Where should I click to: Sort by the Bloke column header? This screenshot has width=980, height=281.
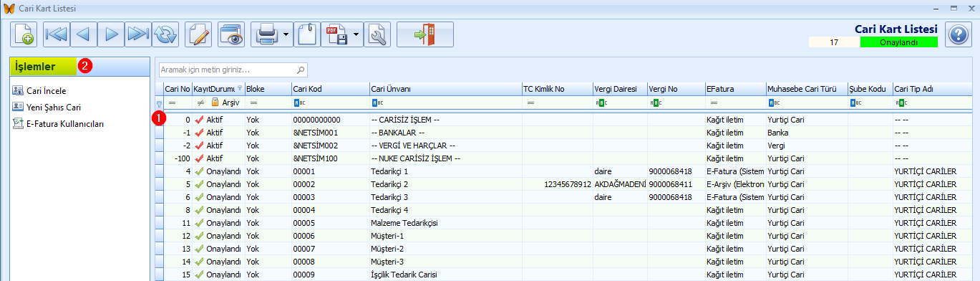coord(267,89)
